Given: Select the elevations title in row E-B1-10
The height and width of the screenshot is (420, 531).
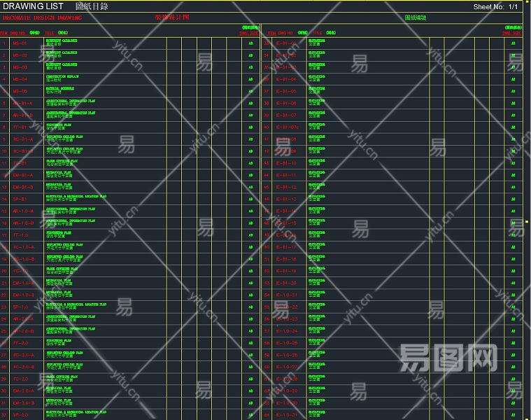Looking at the screenshot, I should point(317,160).
